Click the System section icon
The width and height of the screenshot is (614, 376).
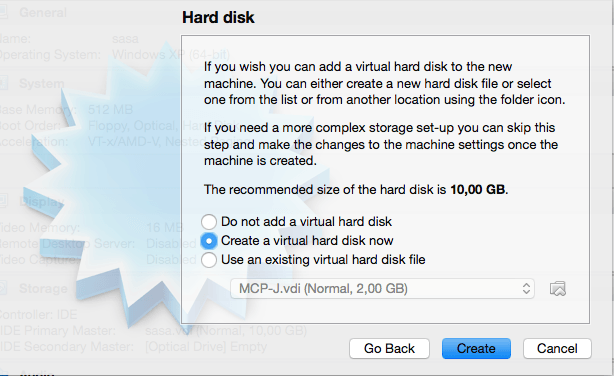click(3, 83)
